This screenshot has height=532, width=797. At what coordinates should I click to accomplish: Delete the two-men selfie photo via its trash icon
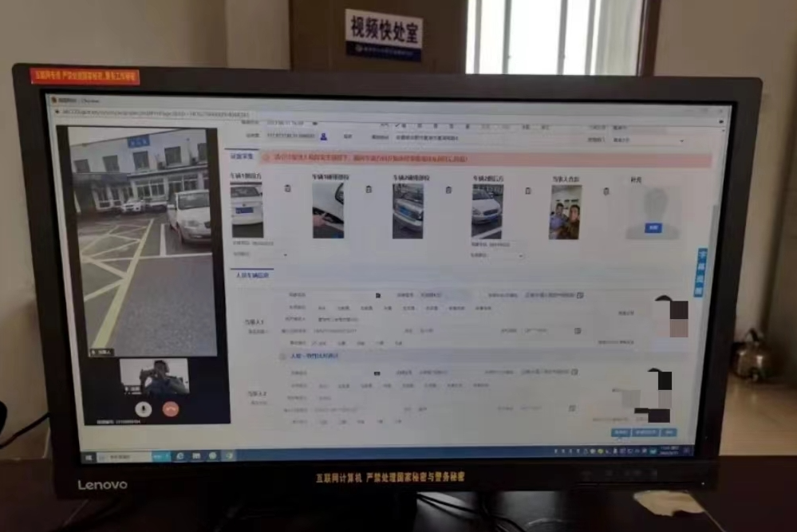606,191
